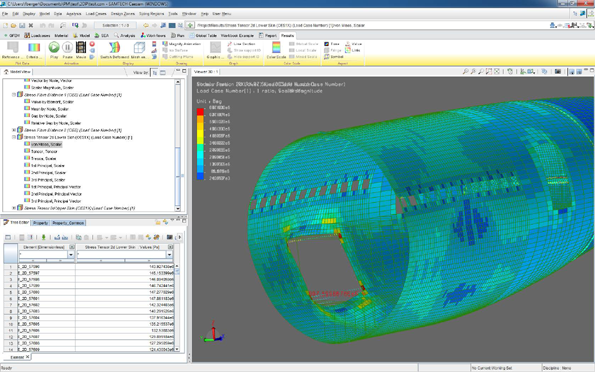595x372 pixels.
Task: Click the Switch Deformed display icon
Action: point(114,47)
